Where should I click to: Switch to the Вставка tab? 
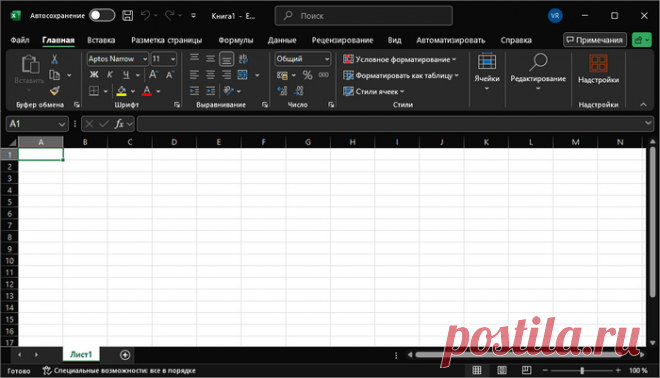click(x=101, y=40)
